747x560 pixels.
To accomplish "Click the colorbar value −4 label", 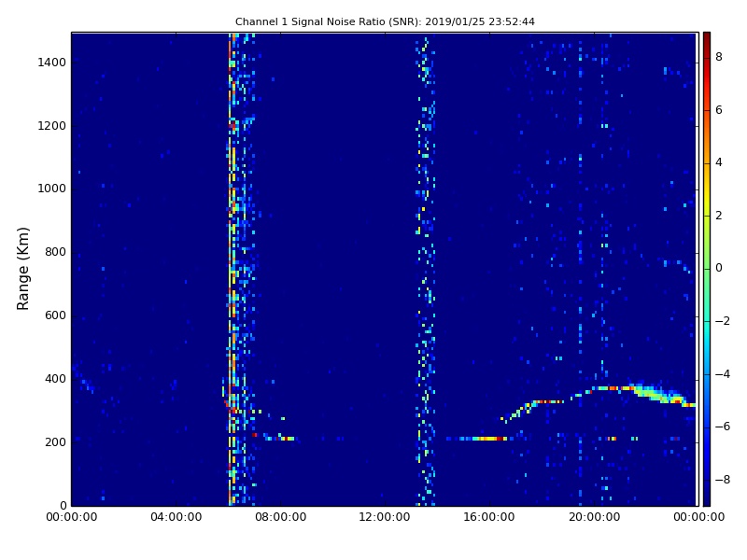I will click(x=723, y=374).
